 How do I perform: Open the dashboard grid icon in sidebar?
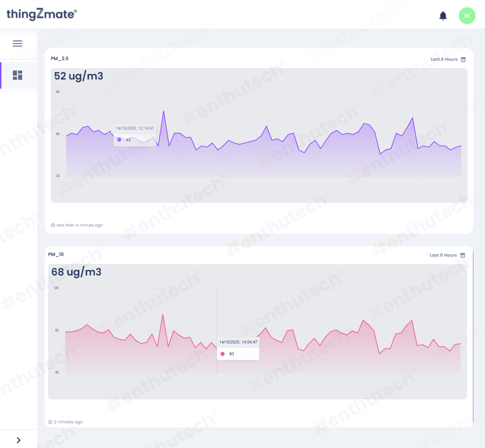click(x=17, y=75)
